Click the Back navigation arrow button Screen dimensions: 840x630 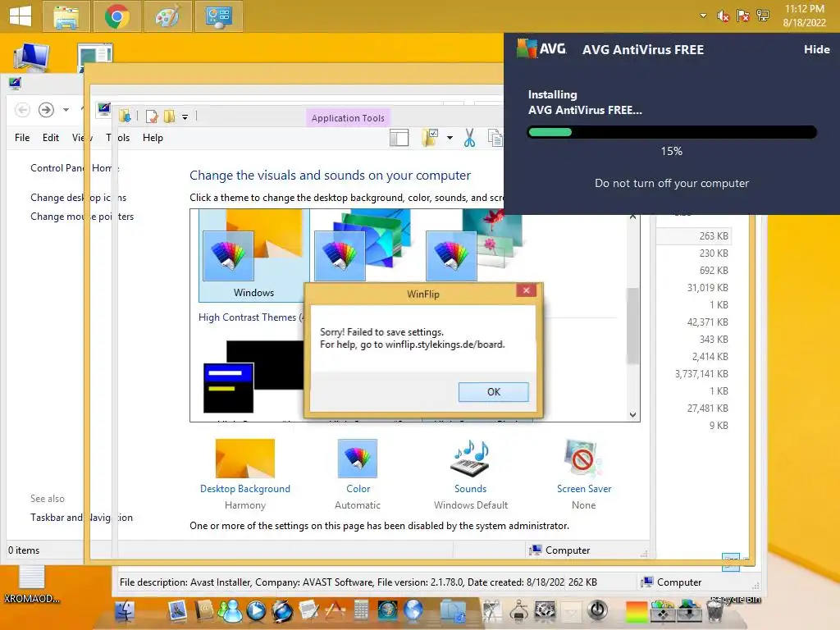22,110
